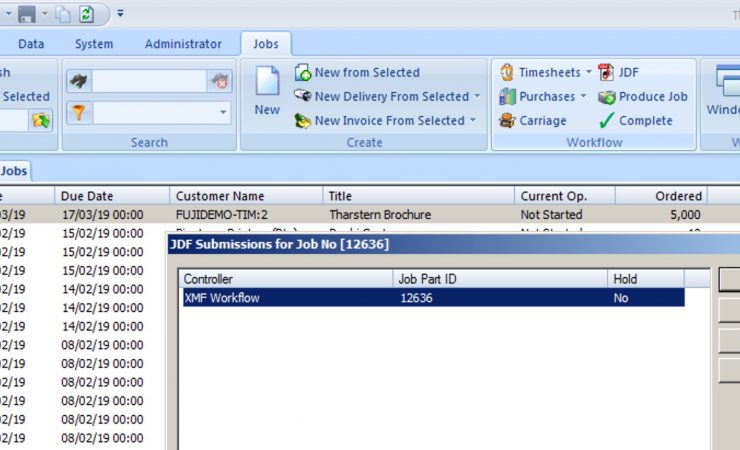
Task: Click New from Selected icon
Action: 303,73
